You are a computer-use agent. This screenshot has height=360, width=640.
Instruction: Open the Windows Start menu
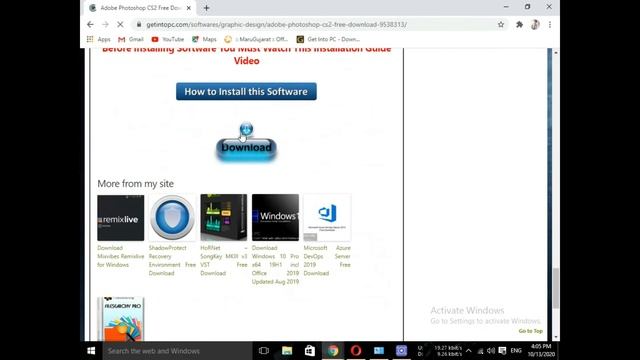click(x=91, y=351)
